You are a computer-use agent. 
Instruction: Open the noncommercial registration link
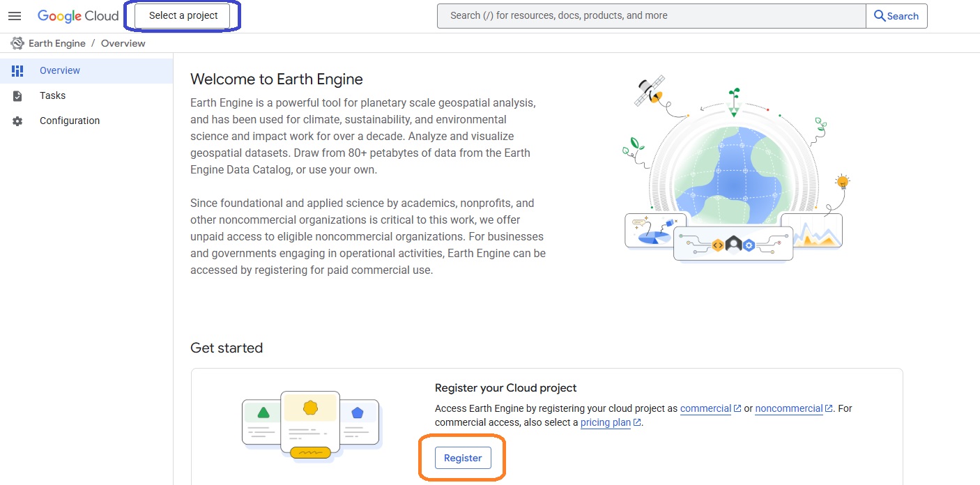(x=789, y=408)
